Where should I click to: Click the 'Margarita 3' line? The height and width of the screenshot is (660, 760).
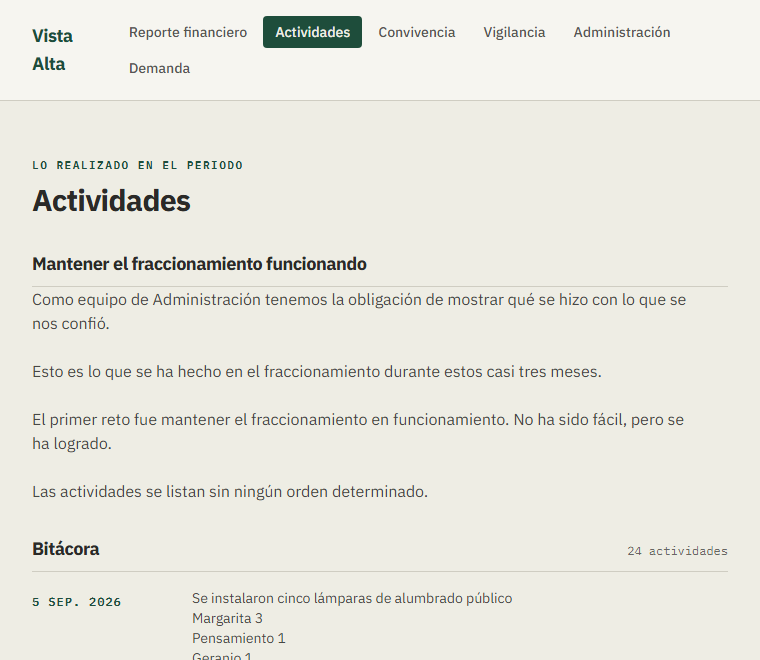(x=227, y=618)
